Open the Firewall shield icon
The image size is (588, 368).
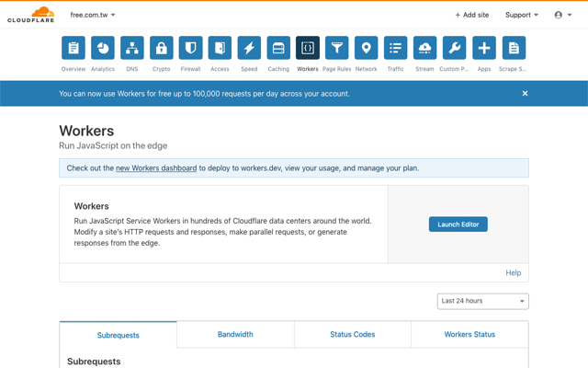190,48
